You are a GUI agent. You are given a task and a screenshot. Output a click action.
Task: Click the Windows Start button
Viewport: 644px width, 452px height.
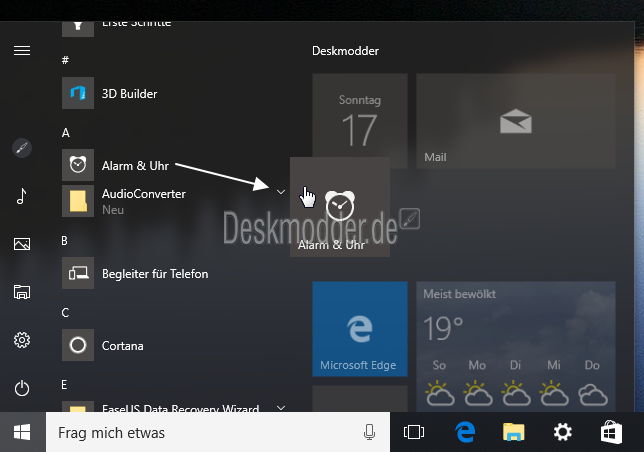pos(22,432)
